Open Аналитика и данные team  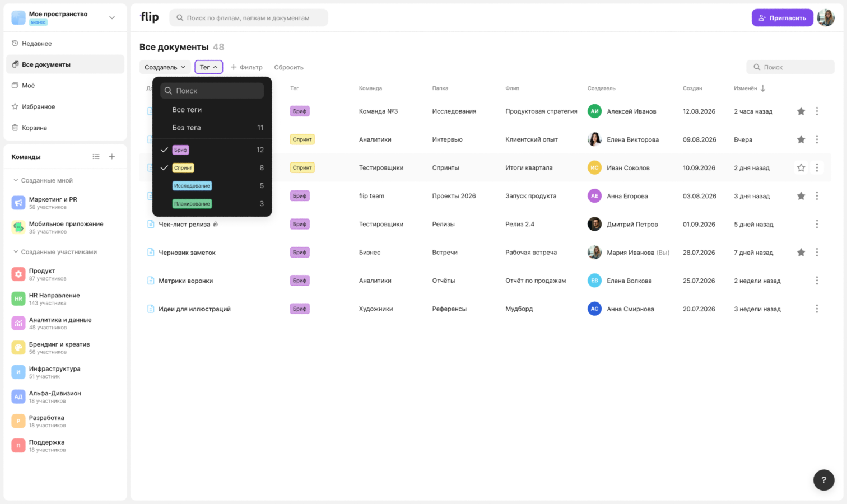[x=65, y=323]
